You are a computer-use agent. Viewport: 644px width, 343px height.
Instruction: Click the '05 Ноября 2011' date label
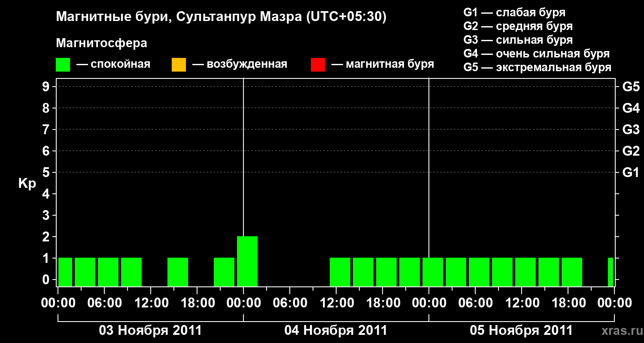(521, 331)
